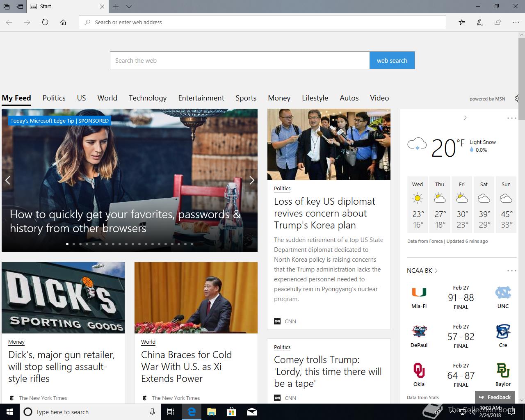Open the NCAA BK scores link

pyautogui.click(x=422, y=271)
